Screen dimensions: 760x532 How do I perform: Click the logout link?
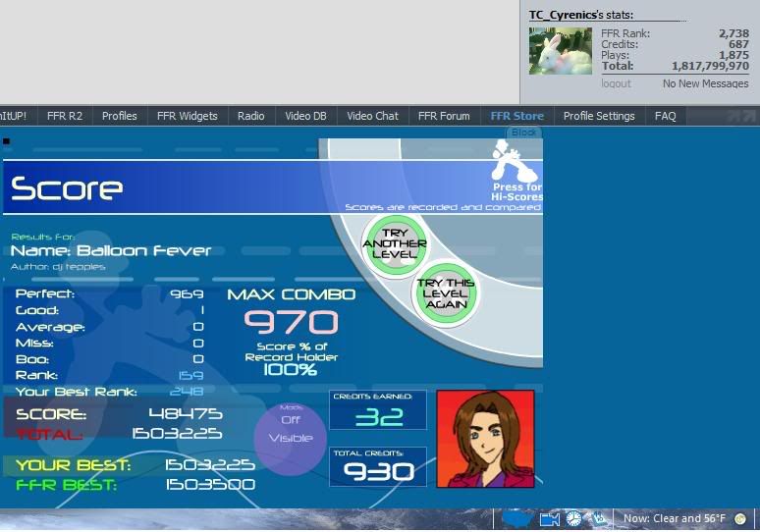coord(616,84)
